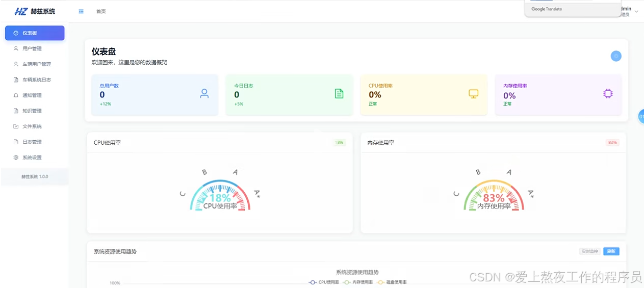This screenshot has height=288, width=644.
Task: Click the 仪表盘 page heading
Action: point(104,51)
